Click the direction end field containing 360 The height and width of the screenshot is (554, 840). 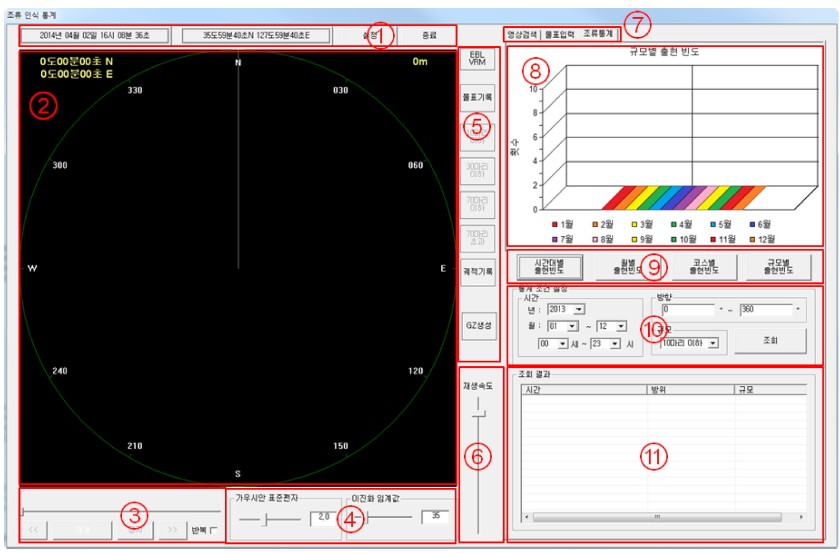[x=766, y=310]
